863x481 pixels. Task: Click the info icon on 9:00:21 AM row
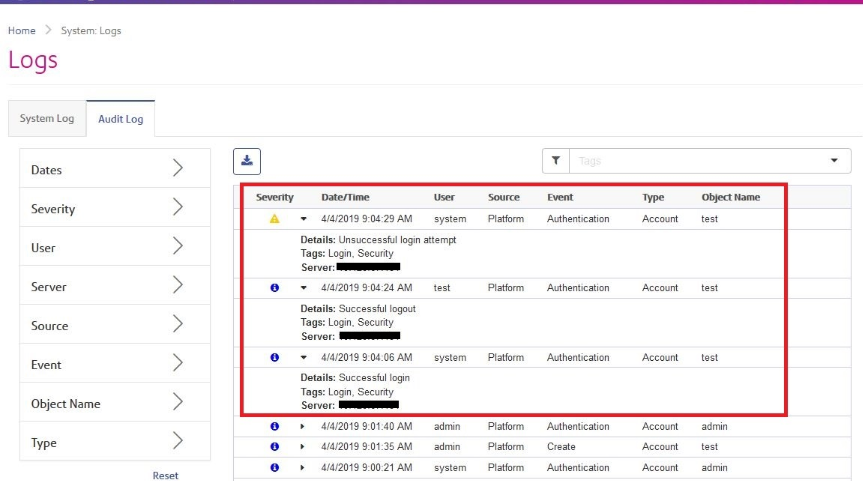[274, 467]
